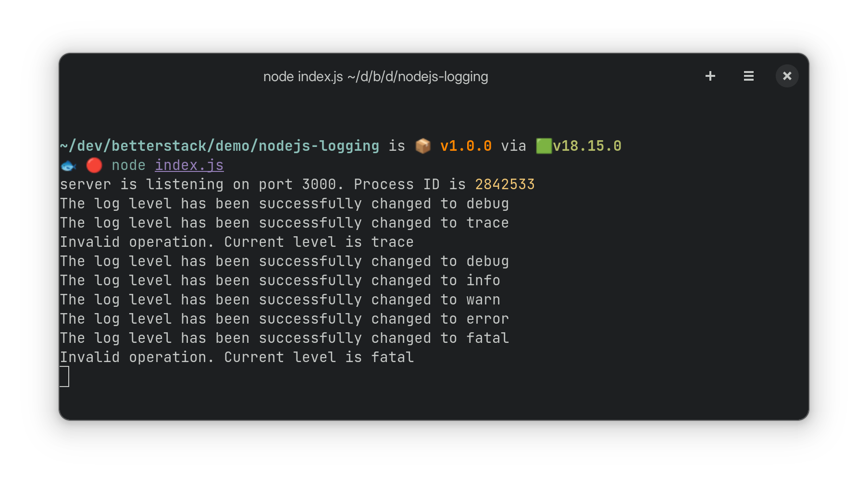
Task: Close the terminal window
Action: (787, 76)
